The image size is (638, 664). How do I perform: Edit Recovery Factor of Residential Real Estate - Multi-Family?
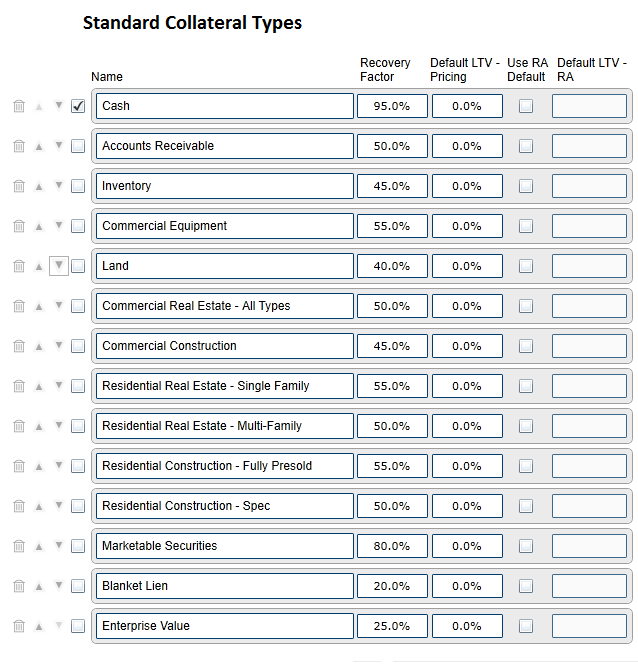coord(392,426)
